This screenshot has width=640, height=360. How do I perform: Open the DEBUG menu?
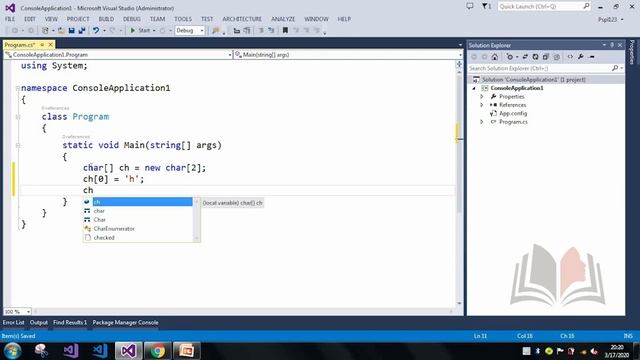pos(131,19)
